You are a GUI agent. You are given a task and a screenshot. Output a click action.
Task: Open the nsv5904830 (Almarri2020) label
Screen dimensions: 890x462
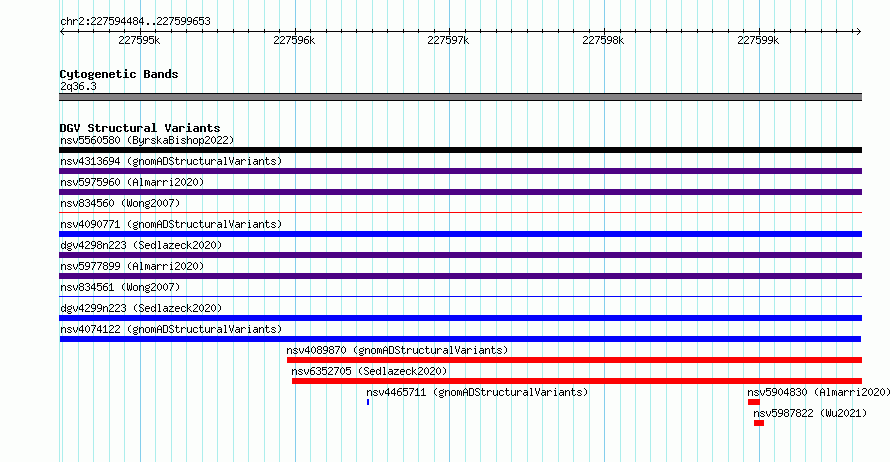coord(818,392)
